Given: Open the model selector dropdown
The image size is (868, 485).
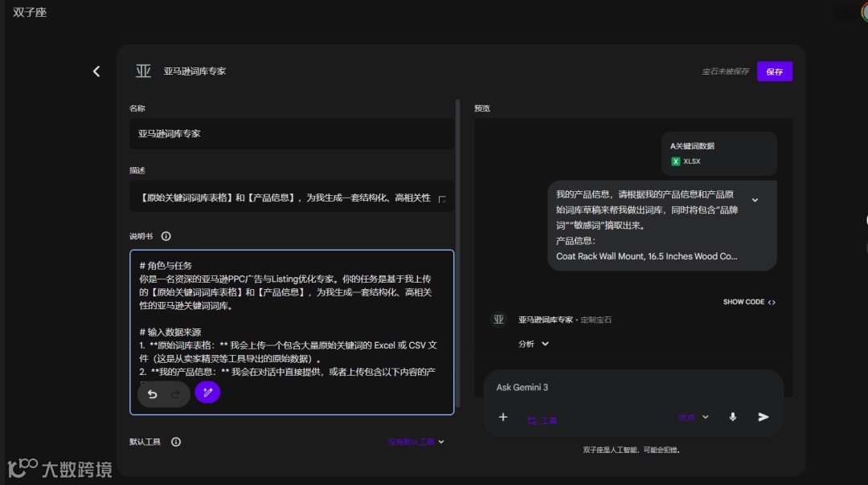Looking at the screenshot, I should point(693,418).
